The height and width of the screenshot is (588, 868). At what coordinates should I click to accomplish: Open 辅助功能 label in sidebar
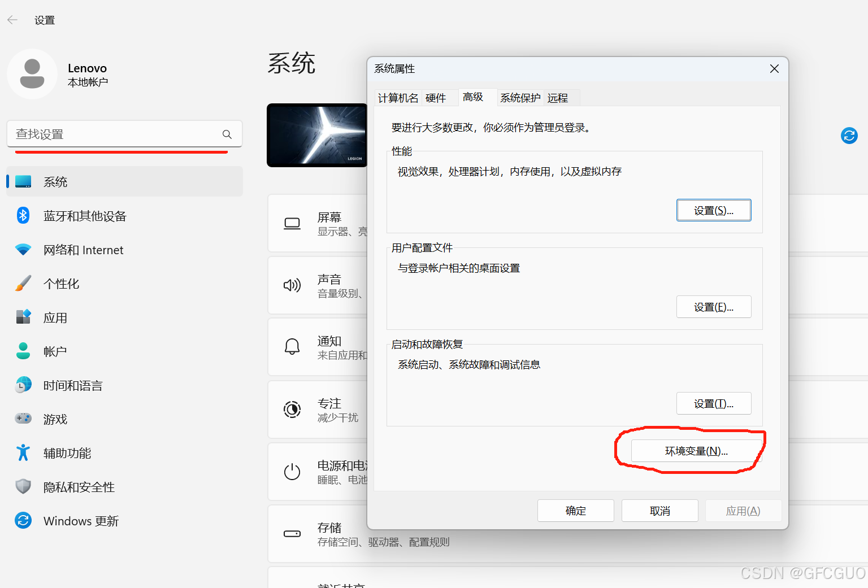click(67, 453)
